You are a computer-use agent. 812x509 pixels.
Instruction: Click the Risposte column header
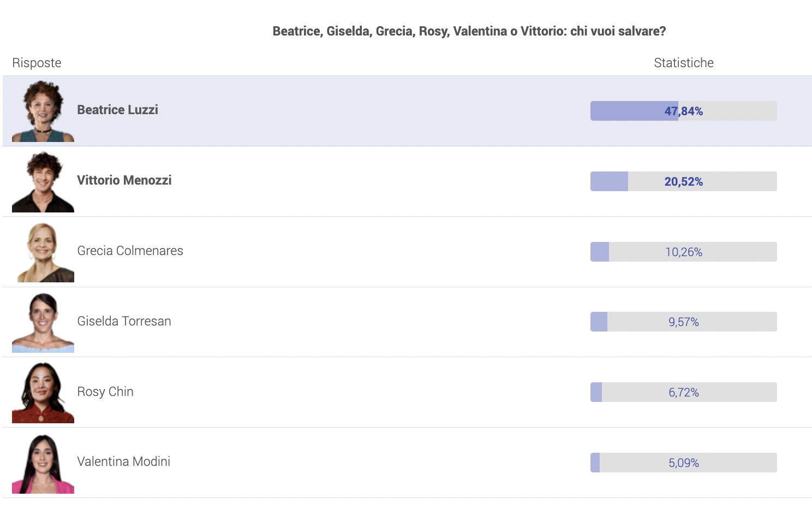37,63
